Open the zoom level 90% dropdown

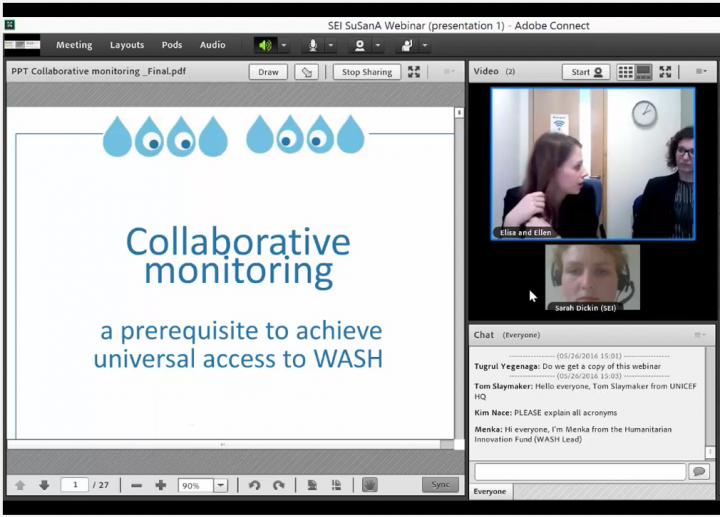tap(219, 485)
